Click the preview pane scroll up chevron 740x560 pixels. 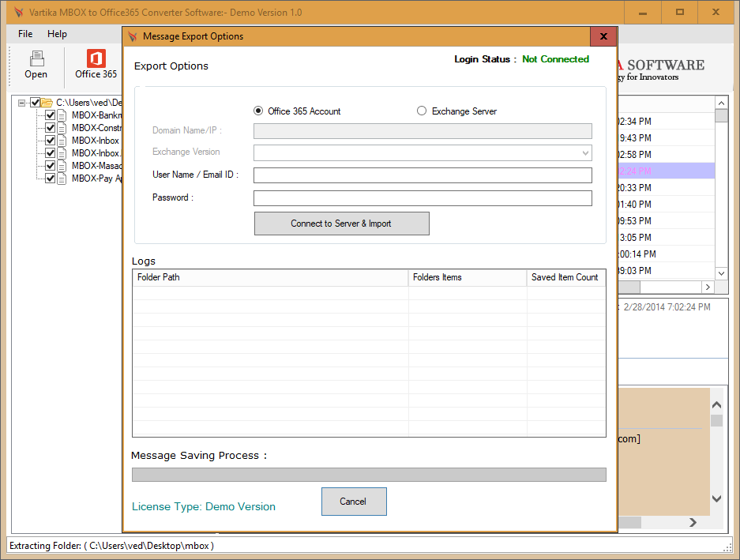[x=716, y=404]
